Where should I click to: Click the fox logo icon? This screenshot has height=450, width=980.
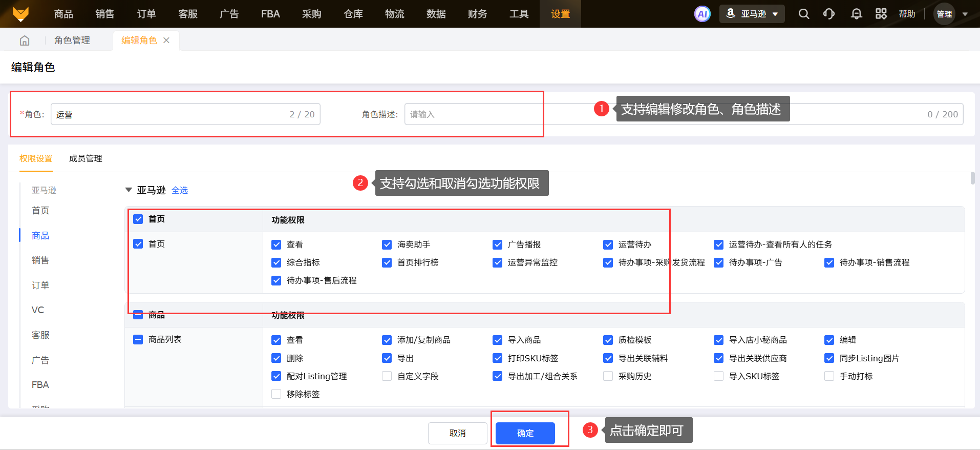20,14
